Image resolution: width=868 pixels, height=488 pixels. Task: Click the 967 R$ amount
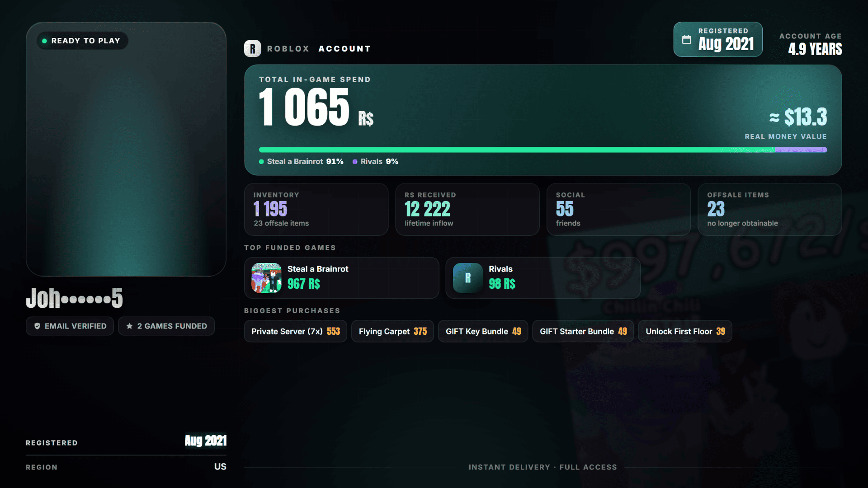tap(304, 284)
